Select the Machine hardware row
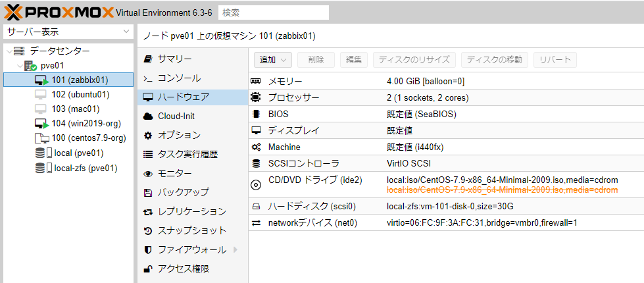 coord(446,147)
